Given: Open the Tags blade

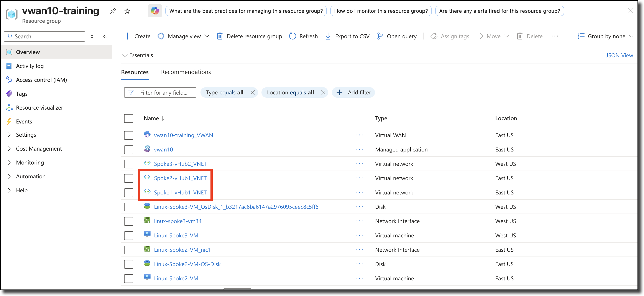Looking at the screenshot, I should pyautogui.click(x=22, y=94).
